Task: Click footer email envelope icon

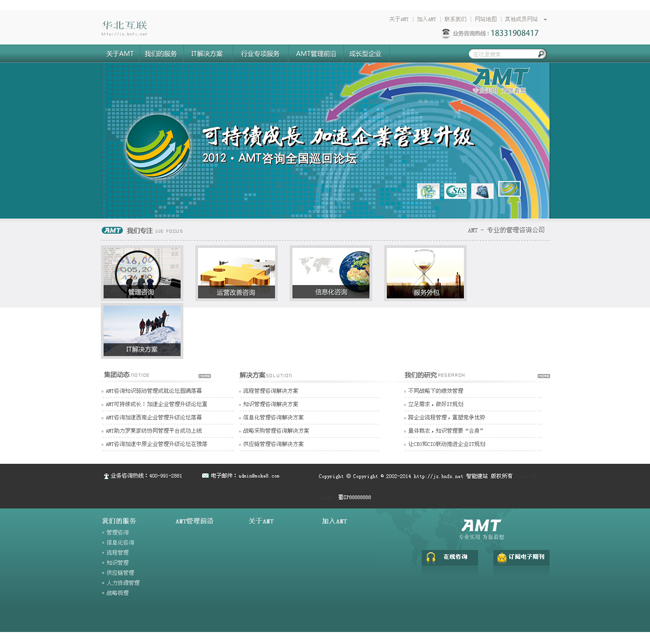Action: point(205,476)
